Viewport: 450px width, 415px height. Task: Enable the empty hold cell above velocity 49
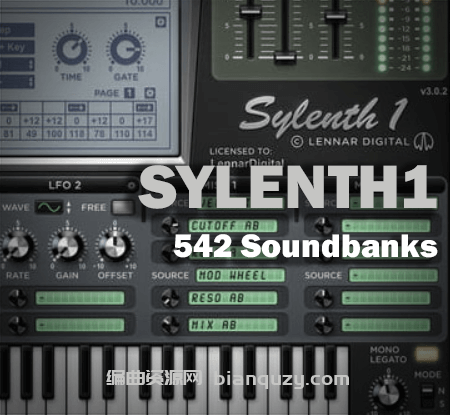click(31, 108)
